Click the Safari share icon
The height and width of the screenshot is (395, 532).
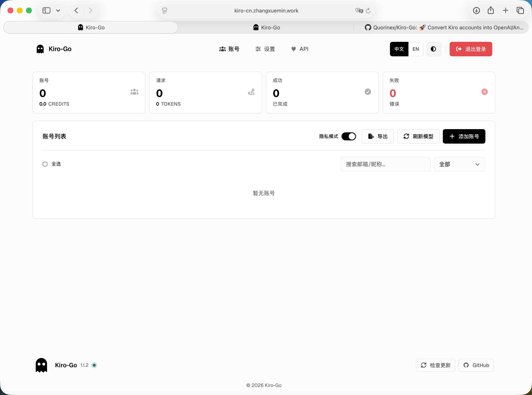tap(491, 10)
